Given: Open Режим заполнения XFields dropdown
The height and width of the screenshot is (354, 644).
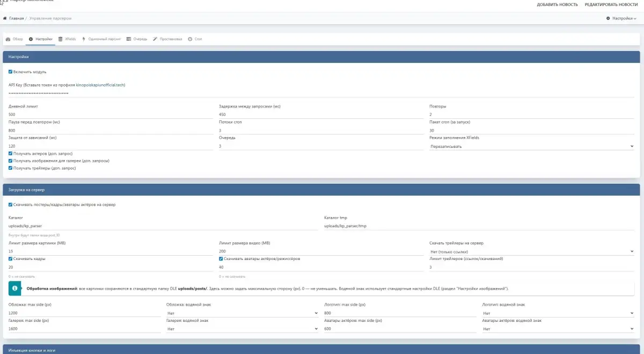Looking at the screenshot, I should [x=531, y=146].
